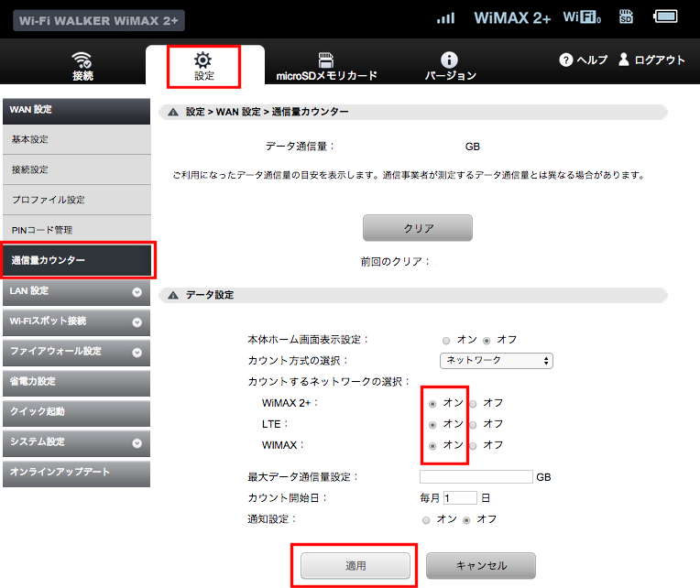Select the WAN 設定 sidebar header
The height and width of the screenshot is (588, 700).
76,111
